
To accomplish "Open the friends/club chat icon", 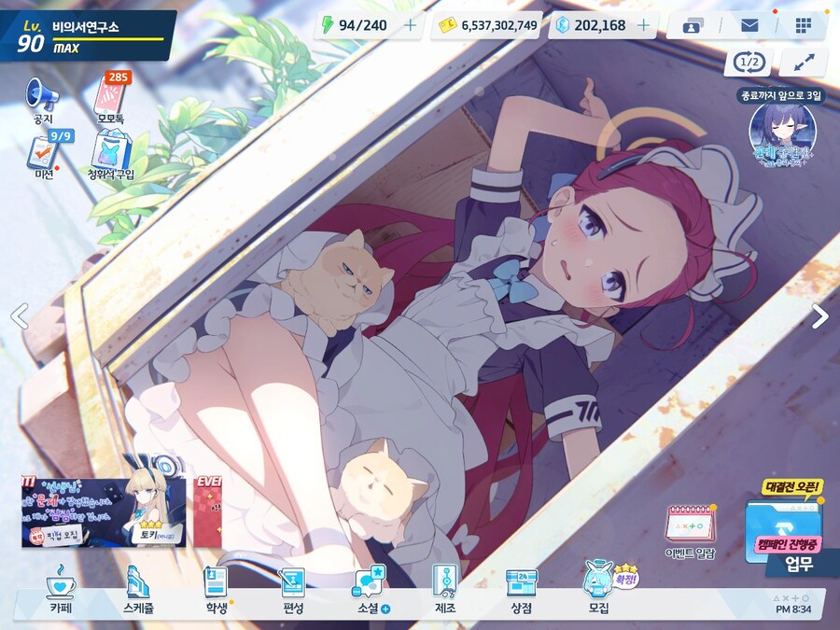I will point(693,25).
